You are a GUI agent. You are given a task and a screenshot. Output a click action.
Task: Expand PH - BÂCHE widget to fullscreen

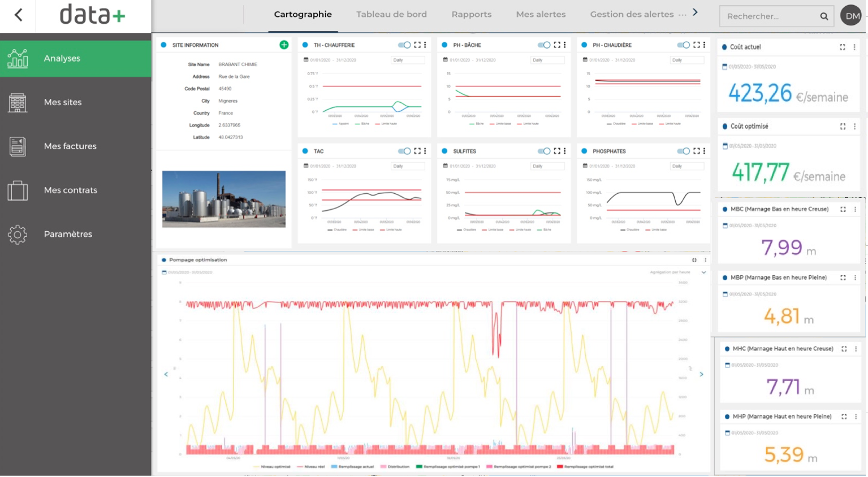pos(557,45)
